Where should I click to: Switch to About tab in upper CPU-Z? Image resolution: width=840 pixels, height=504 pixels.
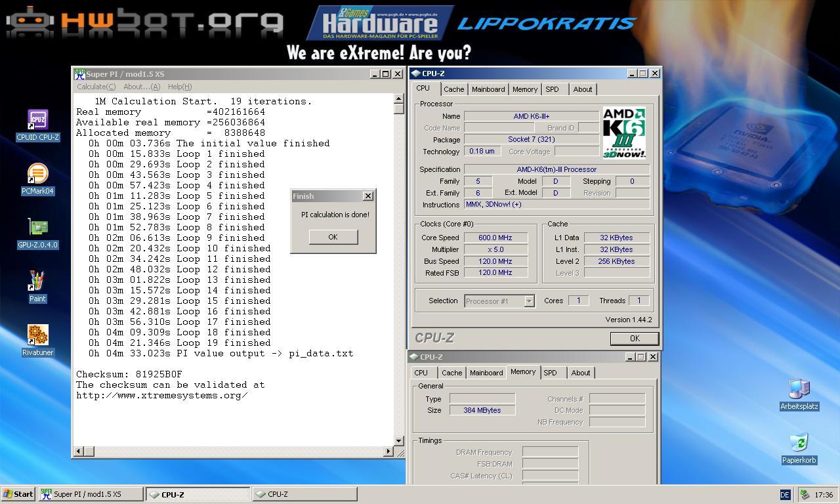pos(582,89)
